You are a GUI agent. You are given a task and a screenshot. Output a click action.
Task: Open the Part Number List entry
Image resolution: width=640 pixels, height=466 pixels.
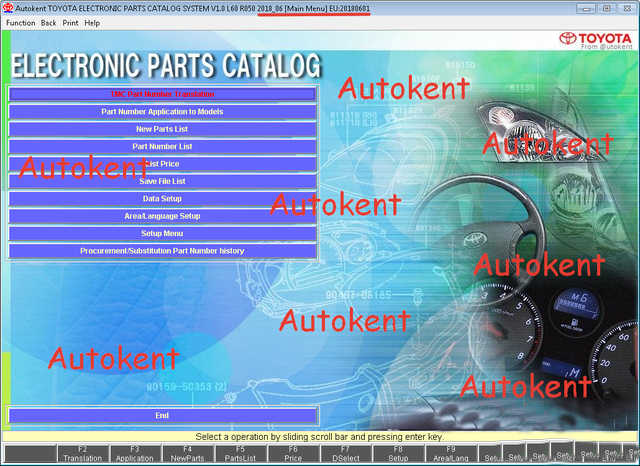162,146
